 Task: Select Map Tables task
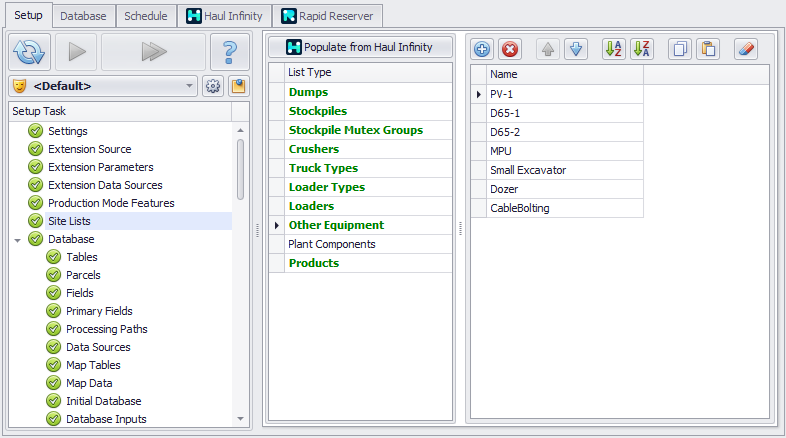tap(93, 365)
